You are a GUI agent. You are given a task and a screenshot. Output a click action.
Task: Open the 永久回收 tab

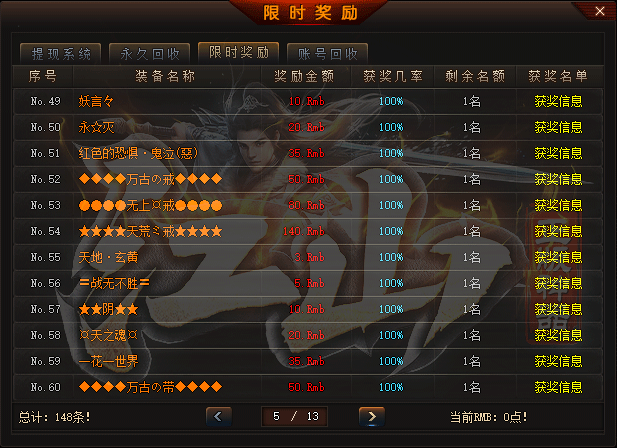150,53
